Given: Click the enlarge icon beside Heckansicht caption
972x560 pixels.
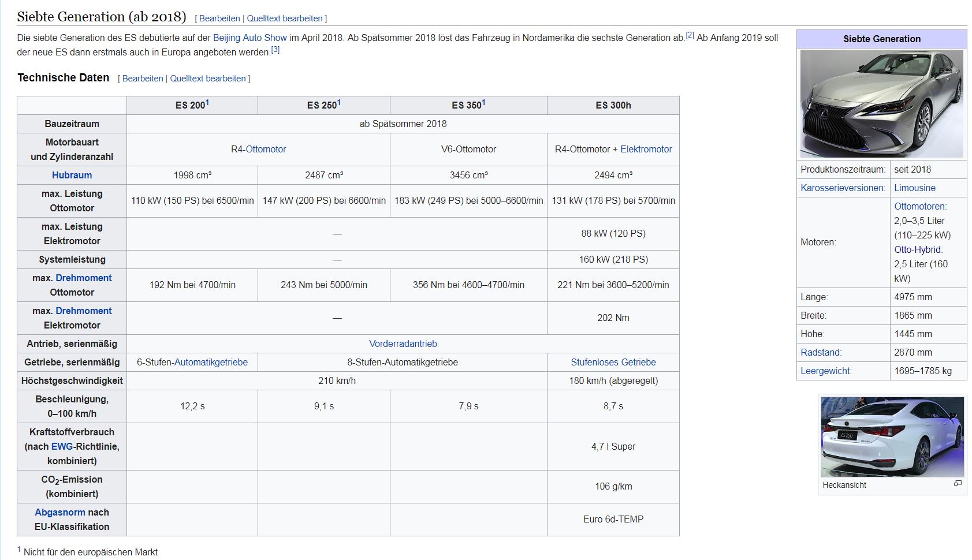Looking at the screenshot, I should click(957, 483).
